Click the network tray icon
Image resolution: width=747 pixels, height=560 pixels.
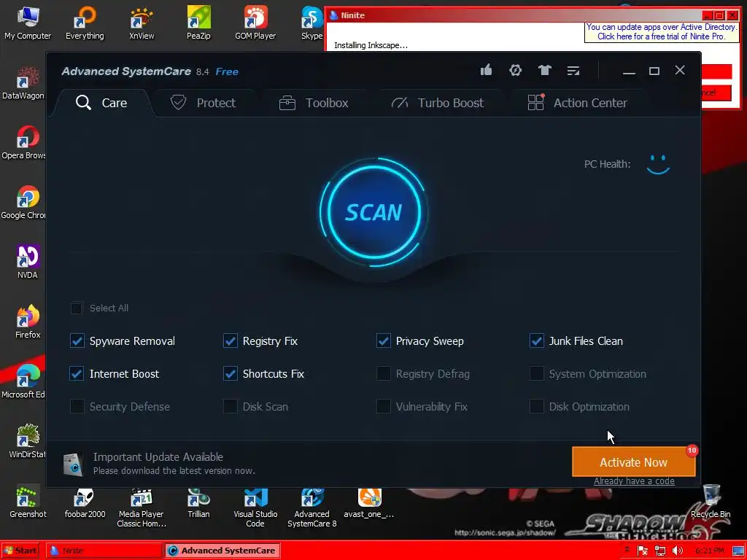[659, 551]
